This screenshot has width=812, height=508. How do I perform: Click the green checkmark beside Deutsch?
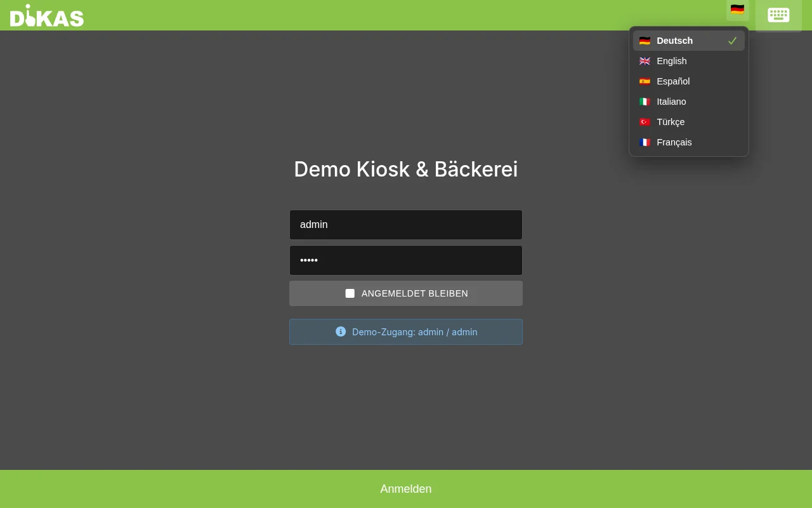click(x=732, y=41)
